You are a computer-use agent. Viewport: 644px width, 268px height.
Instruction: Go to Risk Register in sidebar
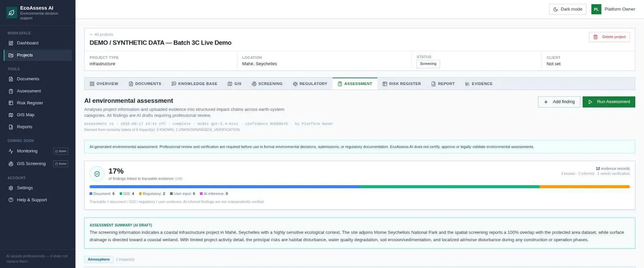(x=37, y=103)
